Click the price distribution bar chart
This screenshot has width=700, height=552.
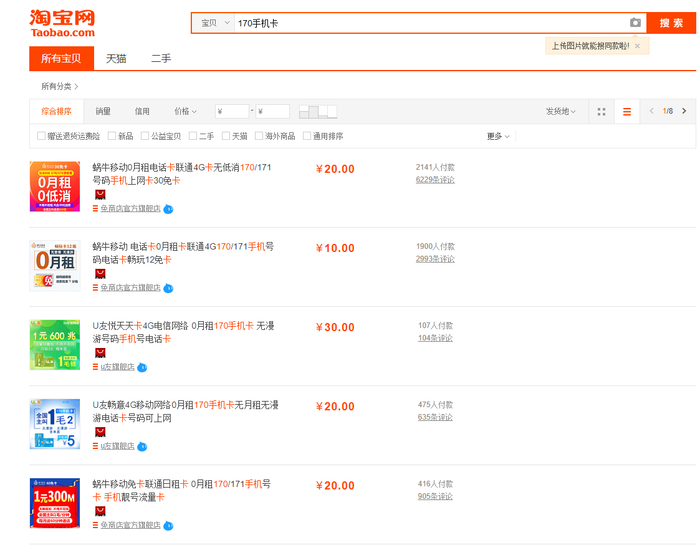(318, 112)
